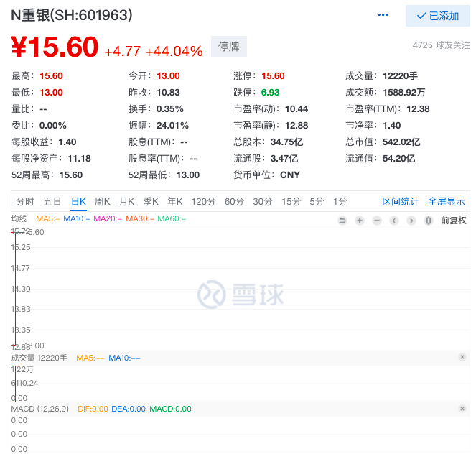The width and height of the screenshot is (476, 472).
Task: Open the three-dot more options menu
Action: (383, 15)
